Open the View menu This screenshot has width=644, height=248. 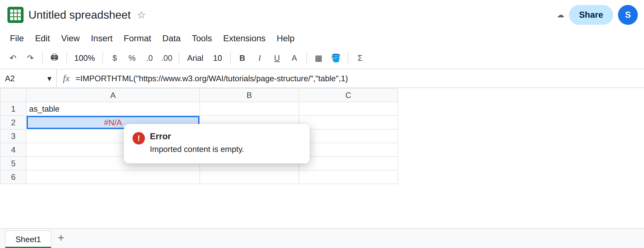pyautogui.click(x=70, y=38)
